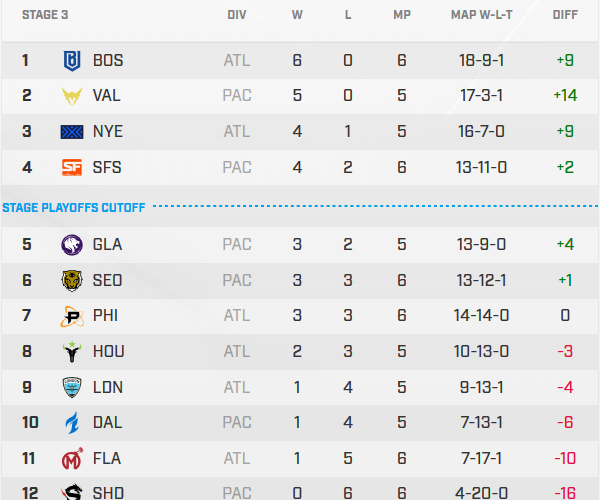Click the Los Angeles Valiant logo
The image size is (600, 500).
73,96
